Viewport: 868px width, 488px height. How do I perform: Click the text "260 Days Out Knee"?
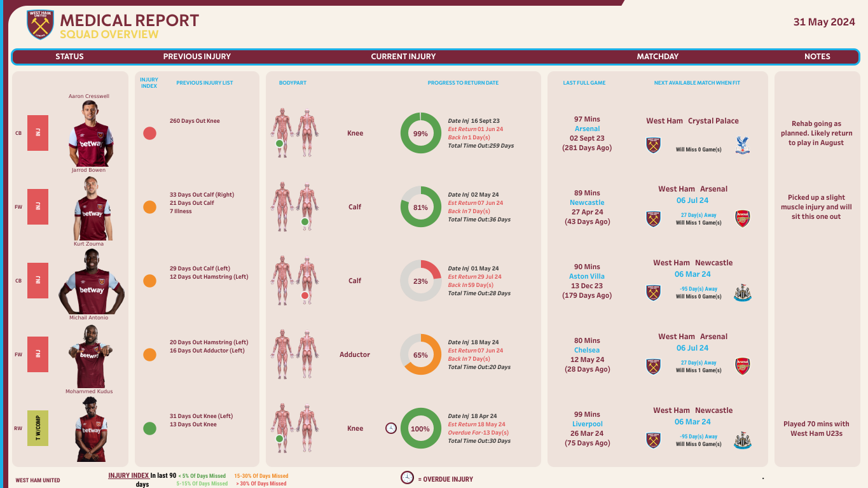(x=195, y=121)
